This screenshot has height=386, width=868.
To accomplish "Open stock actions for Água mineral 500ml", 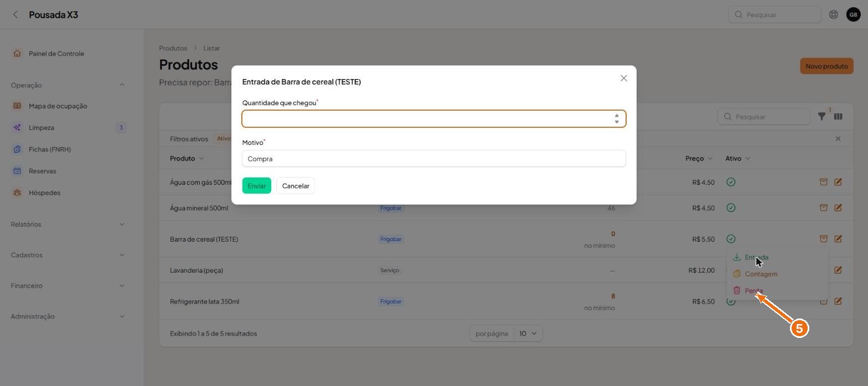I will pyautogui.click(x=823, y=208).
